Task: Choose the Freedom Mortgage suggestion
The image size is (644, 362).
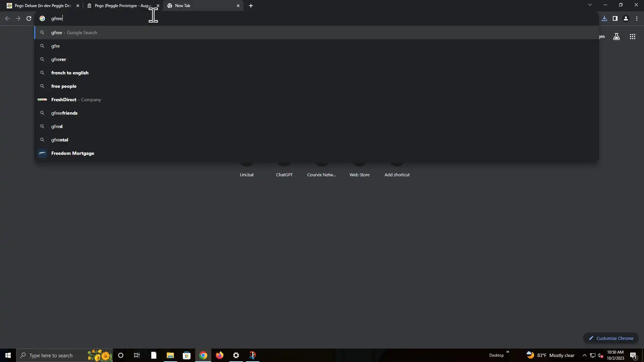Action: tap(72, 153)
